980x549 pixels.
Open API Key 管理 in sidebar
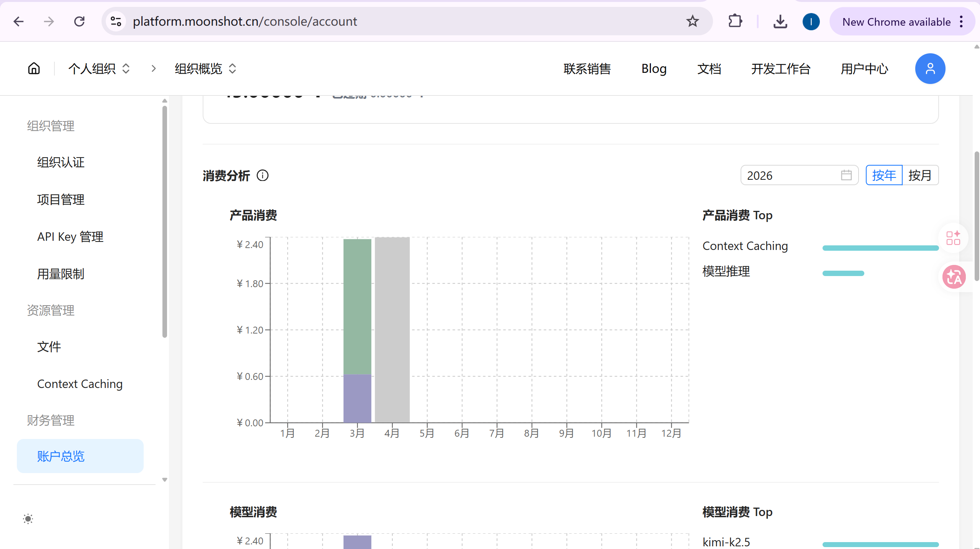(70, 237)
